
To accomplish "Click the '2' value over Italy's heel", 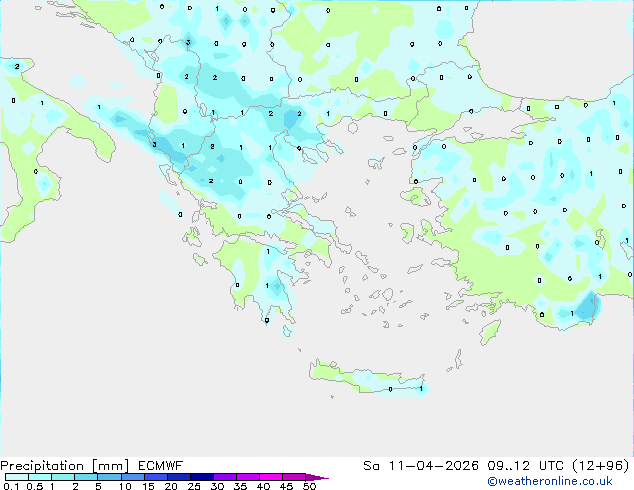I will pyautogui.click(x=17, y=66).
